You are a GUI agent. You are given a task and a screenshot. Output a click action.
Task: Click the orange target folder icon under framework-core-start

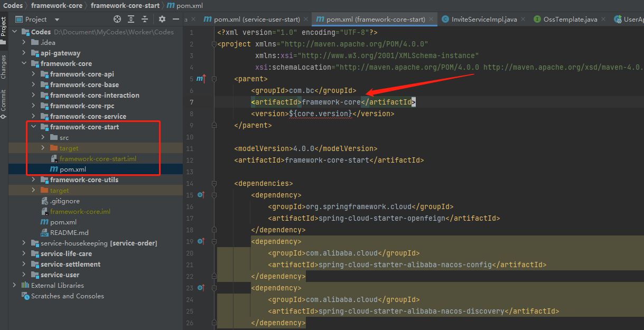54,148
